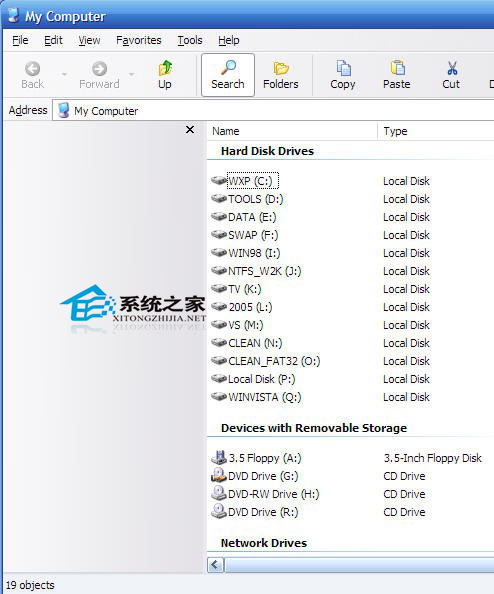Open the Forward button history dropdown arrow
This screenshot has width=494, height=594.
(131, 74)
